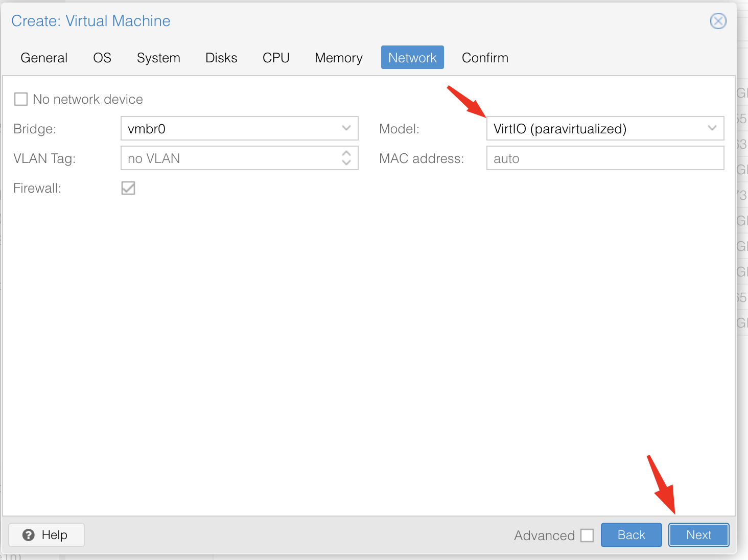Enable the Advanced options checkbox
The width and height of the screenshot is (748, 560).
click(587, 535)
